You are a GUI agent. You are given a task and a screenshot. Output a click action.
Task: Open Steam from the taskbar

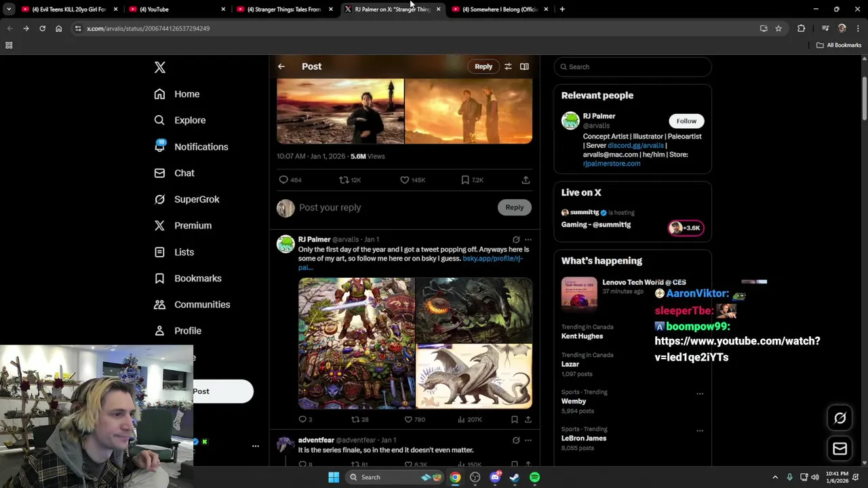point(515,477)
